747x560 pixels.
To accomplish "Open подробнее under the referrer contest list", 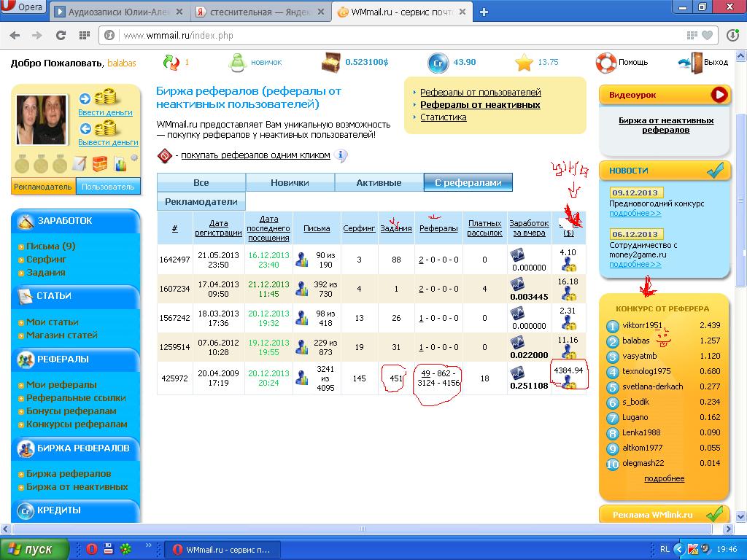I will click(x=664, y=478).
